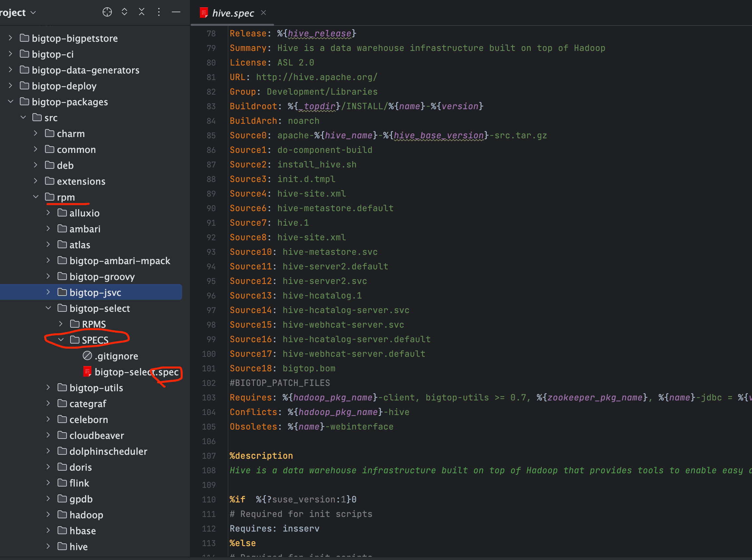
Task: Select the atlas folder
Action: [80, 245]
